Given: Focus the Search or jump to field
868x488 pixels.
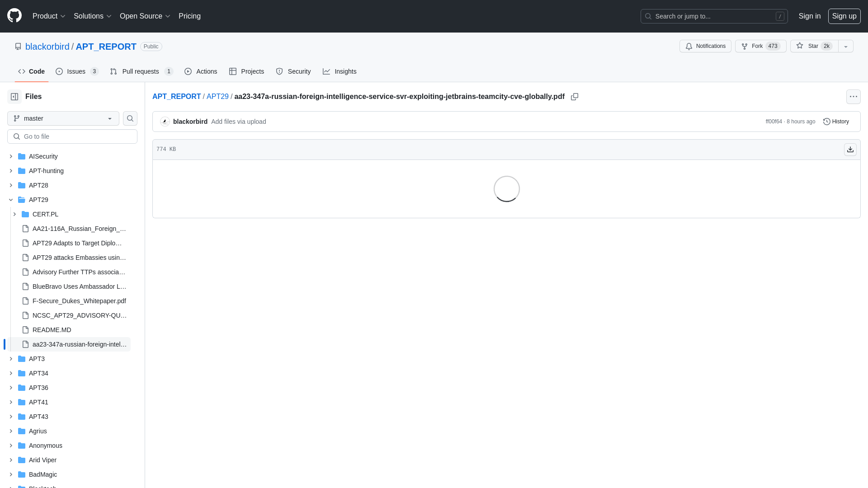Looking at the screenshot, I should (x=714, y=16).
